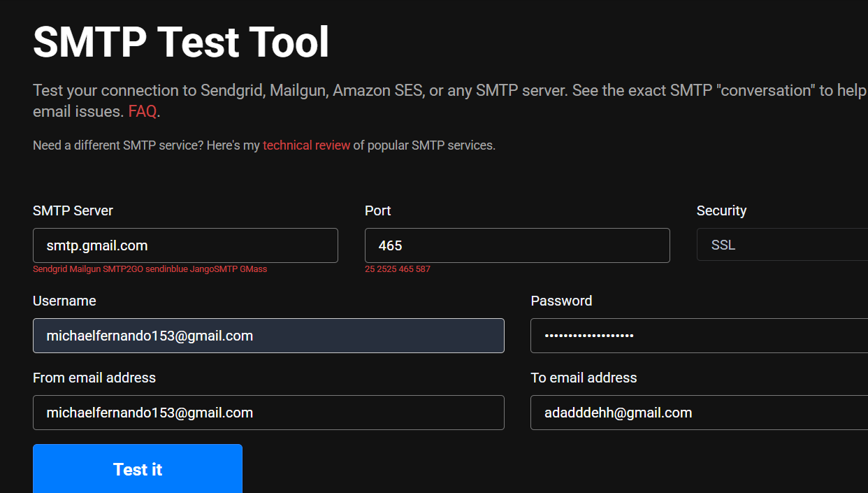Click the SMTP Test Tool heading
The width and height of the screenshot is (868, 493).
[x=181, y=42]
